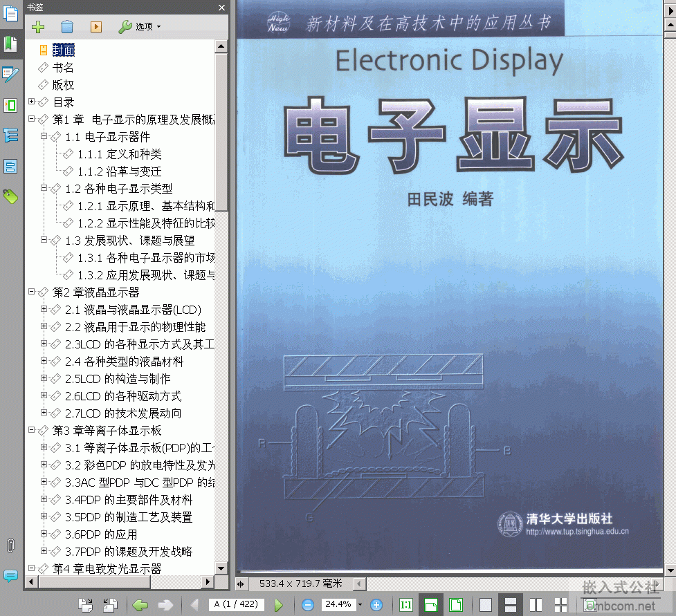Select the 版权 bookmark

(63, 85)
